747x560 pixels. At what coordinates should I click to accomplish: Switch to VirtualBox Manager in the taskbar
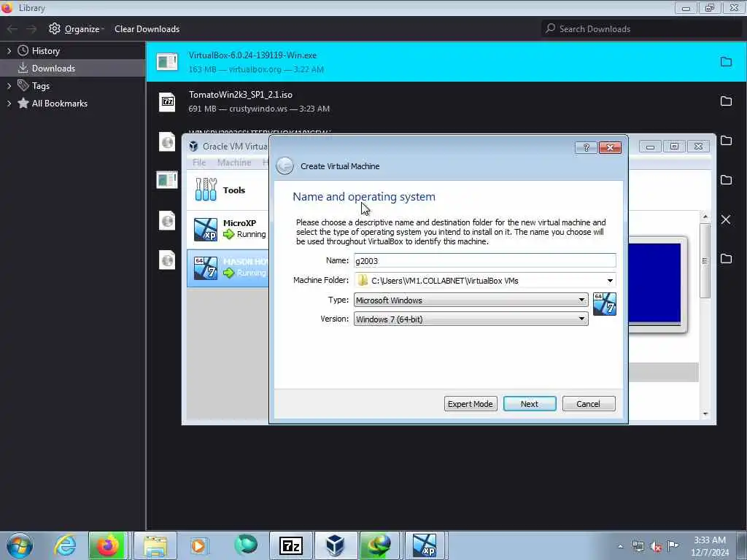pos(336,545)
